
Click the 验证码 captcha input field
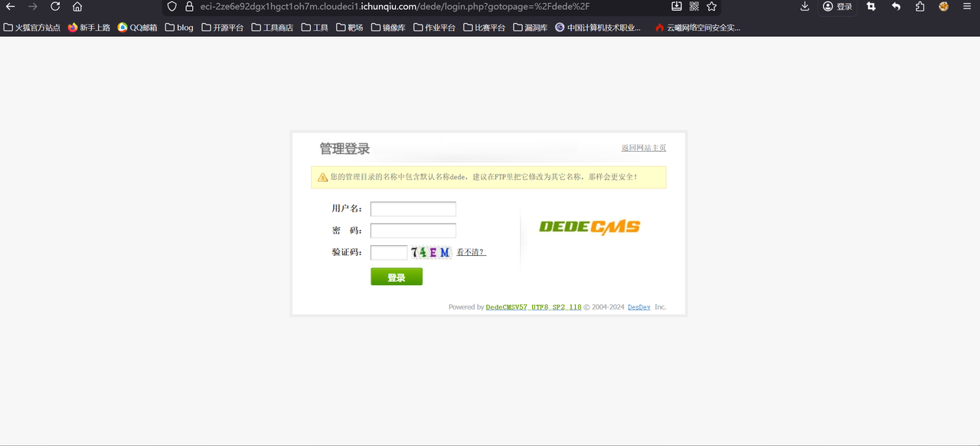389,252
